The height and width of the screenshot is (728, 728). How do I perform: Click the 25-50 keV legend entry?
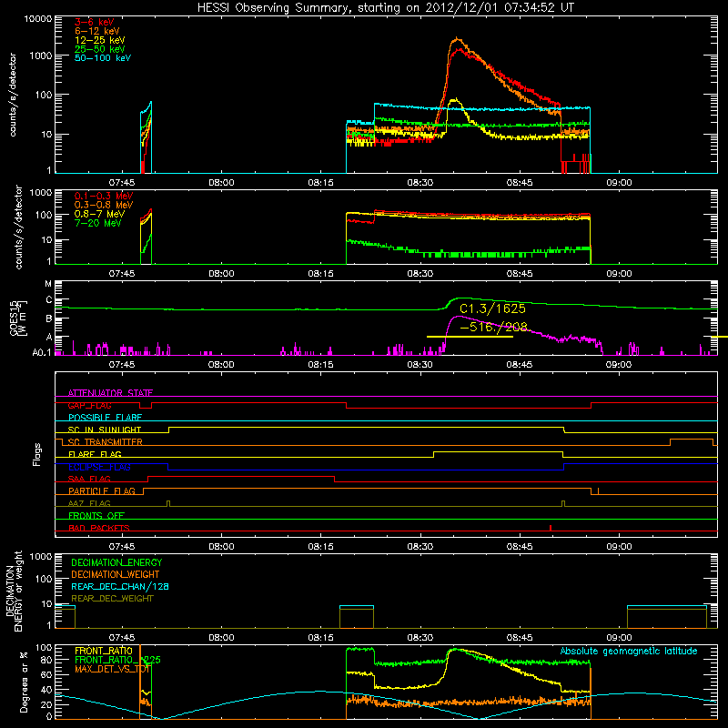coord(99,49)
